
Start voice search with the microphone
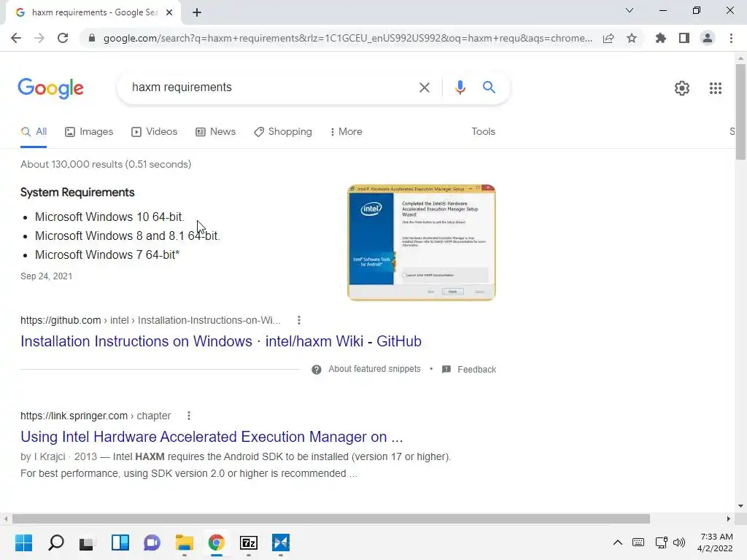460,87
